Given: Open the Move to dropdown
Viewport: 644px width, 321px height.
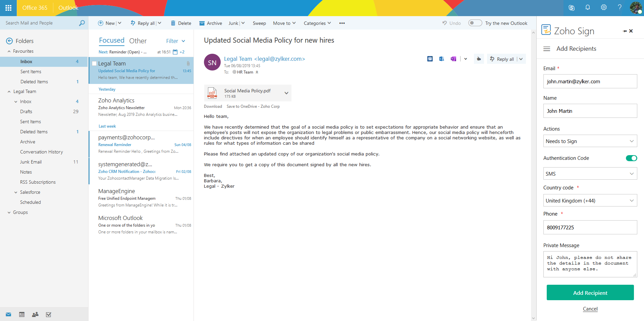Looking at the screenshot, I should coord(284,23).
